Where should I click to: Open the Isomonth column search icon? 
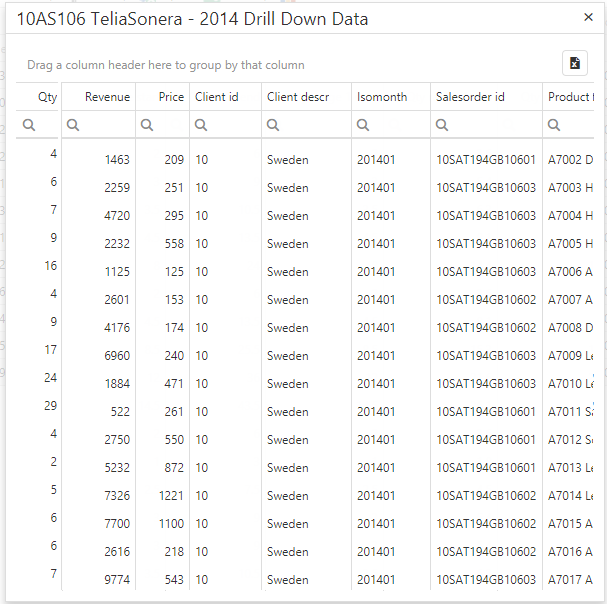[363, 125]
